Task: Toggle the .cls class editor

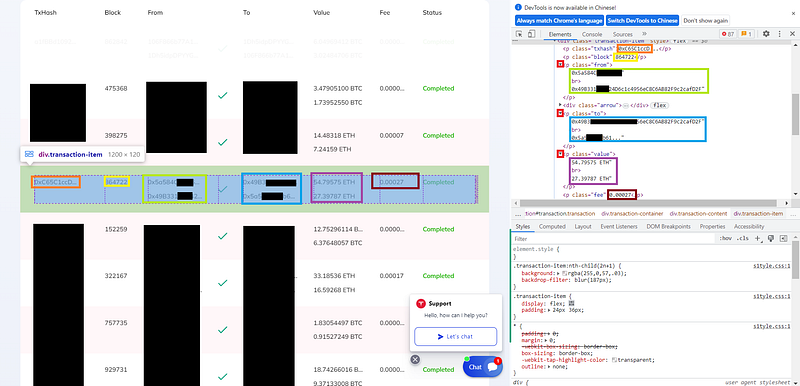Action: click(743, 238)
